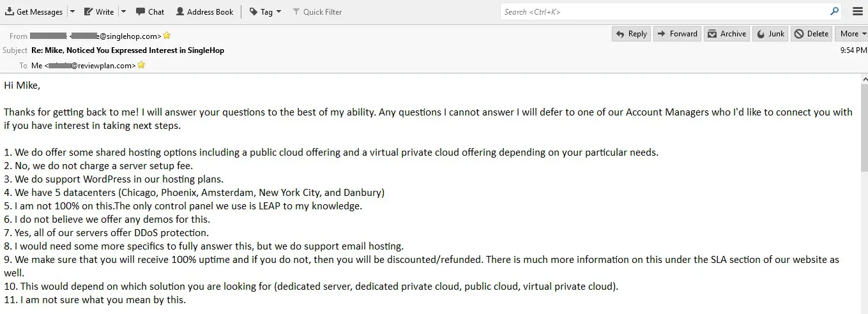Click line 1 about shared hosting options
This screenshot has height=314, width=868.
point(331,153)
